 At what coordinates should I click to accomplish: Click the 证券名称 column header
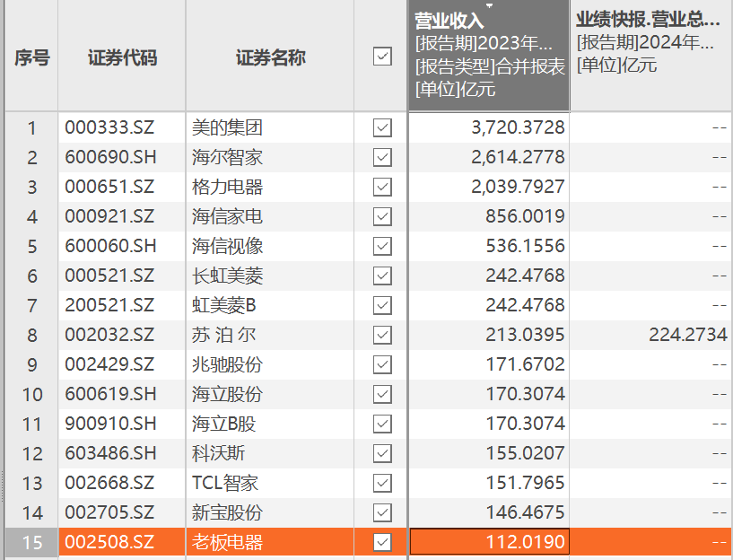(x=270, y=57)
